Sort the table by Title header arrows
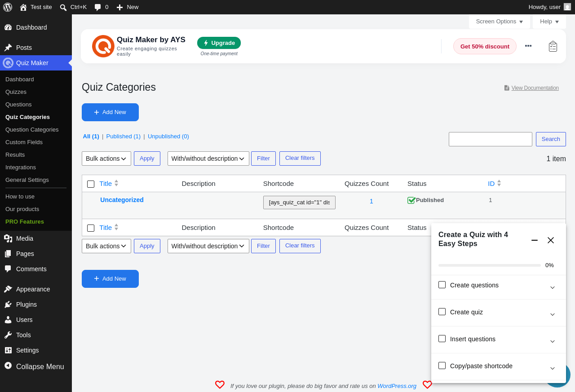This screenshot has height=392, width=575. [116, 183]
